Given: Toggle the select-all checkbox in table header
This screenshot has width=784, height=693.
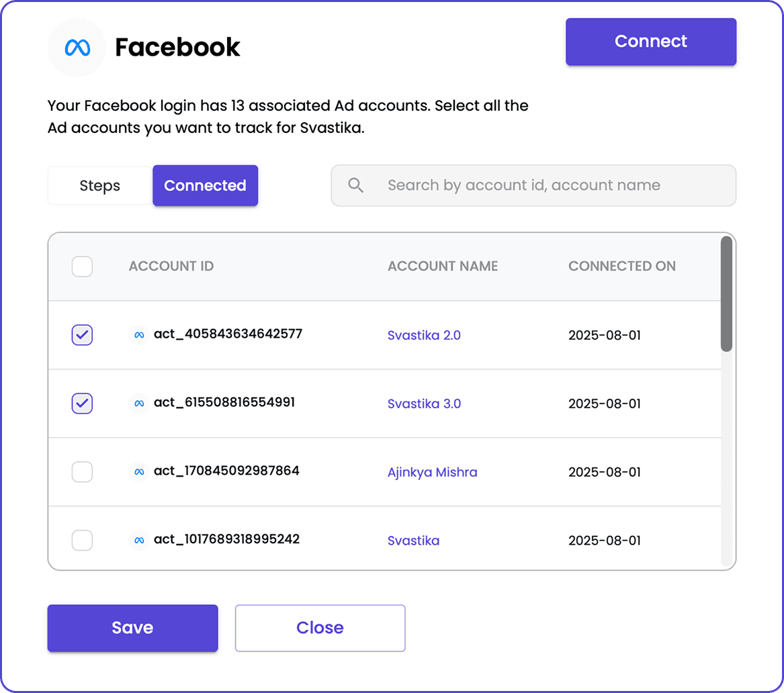Looking at the screenshot, I should click(82, 267).
